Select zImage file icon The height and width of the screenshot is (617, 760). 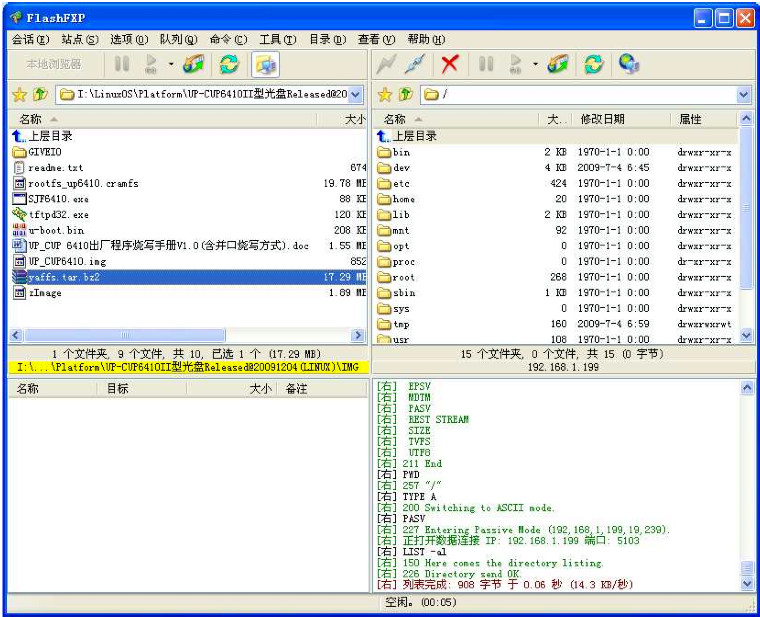[19, 293]
